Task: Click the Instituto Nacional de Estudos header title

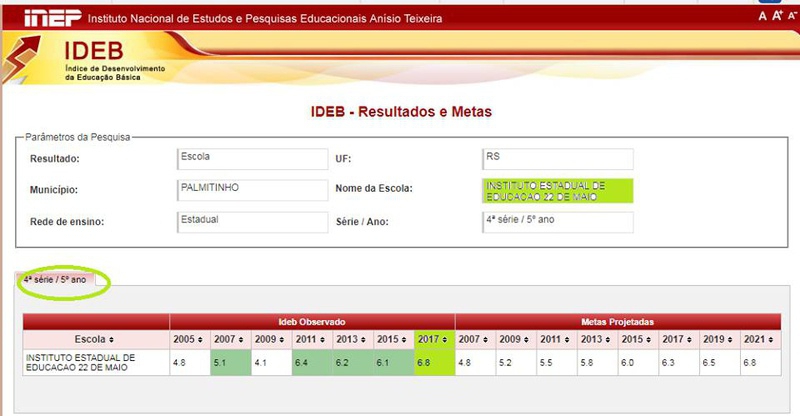Action: click(x=265, y=19)
